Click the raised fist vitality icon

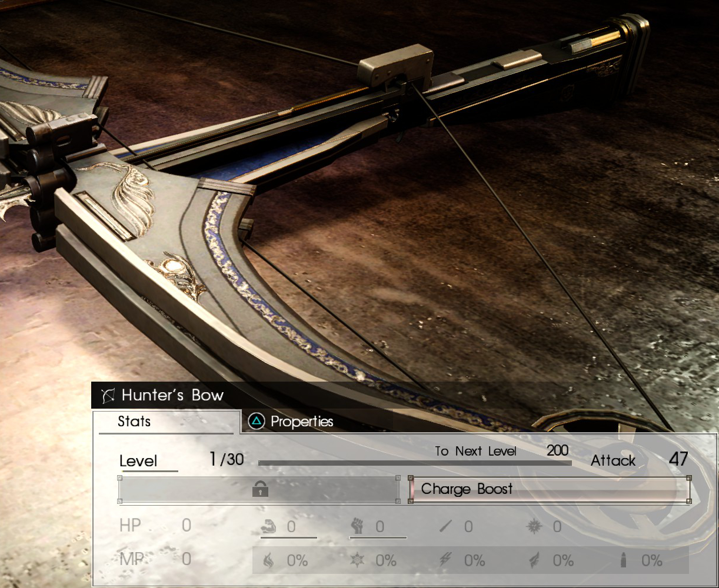pos(357,526)
